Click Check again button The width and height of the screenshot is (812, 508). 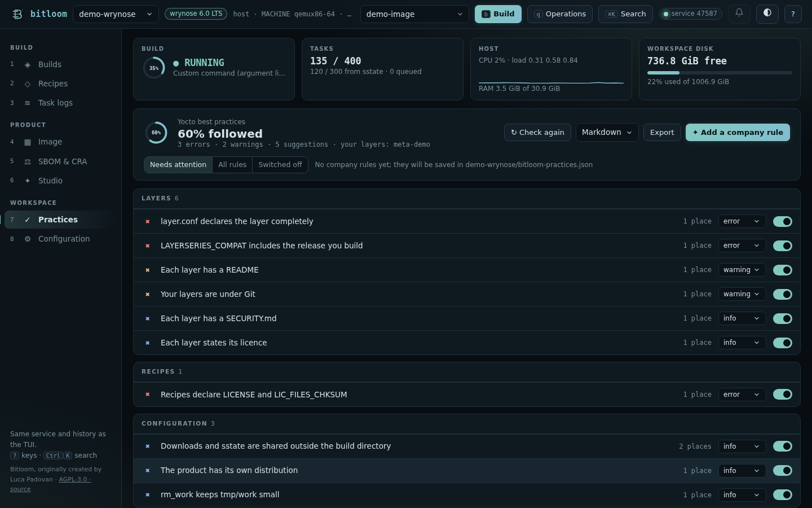coord(537,133)
